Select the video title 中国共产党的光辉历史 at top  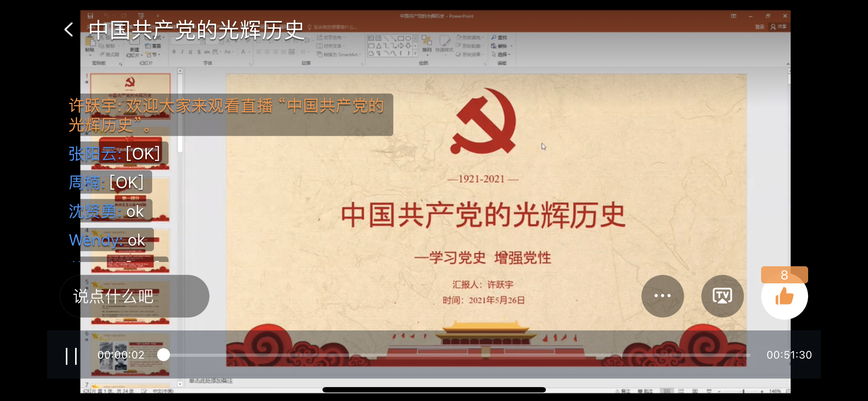click(196, 30)
